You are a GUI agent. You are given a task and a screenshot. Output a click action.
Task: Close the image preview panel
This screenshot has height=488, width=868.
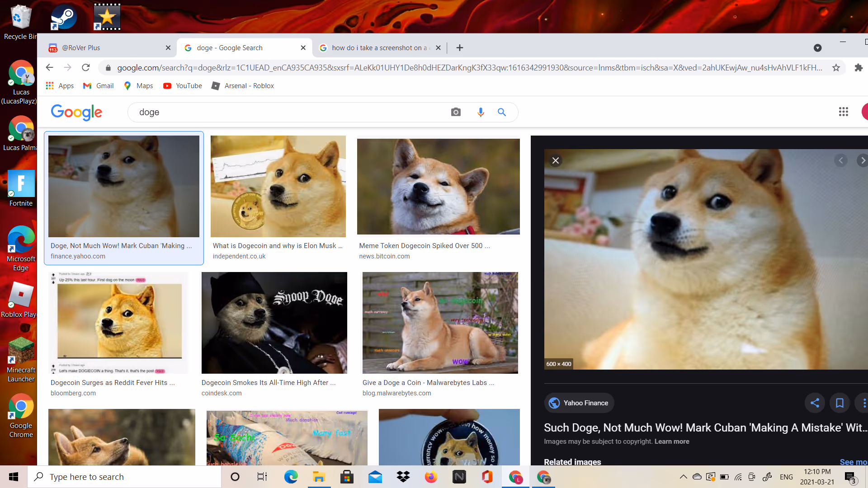tap(556, 160)
